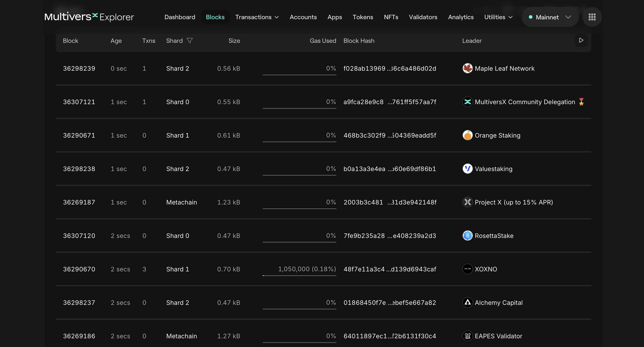Click the Orange Staking avatar icon

[x=467, y=135]
